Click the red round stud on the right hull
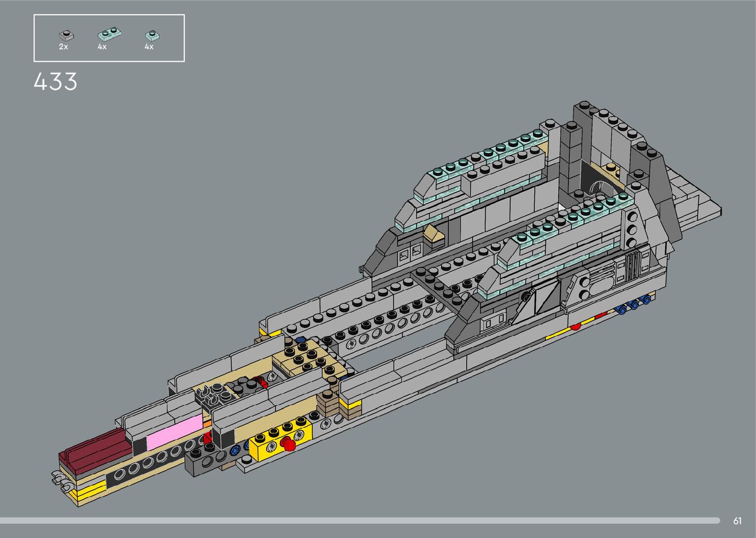 click(x=576, y=326)
